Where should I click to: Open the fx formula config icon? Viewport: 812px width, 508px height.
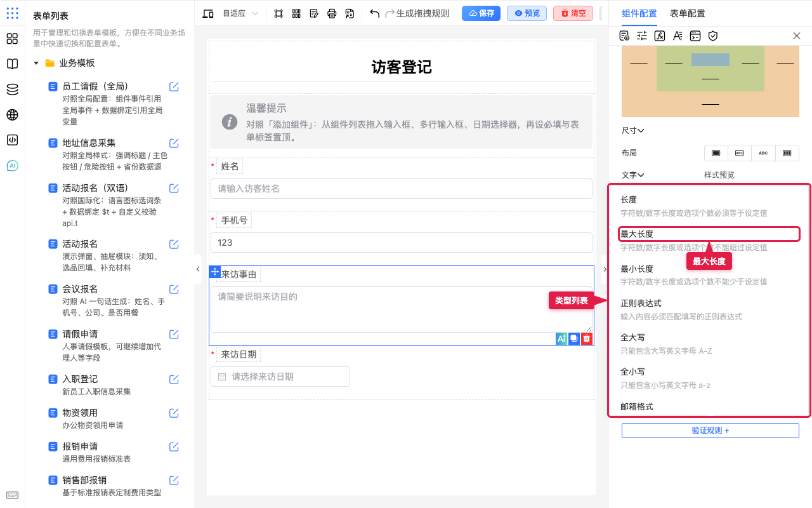[x=660, y=36]
